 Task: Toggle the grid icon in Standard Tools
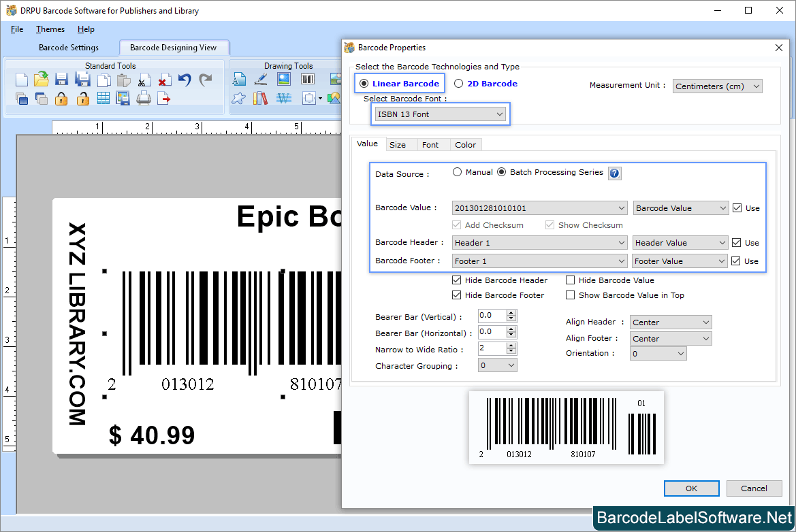coord(103,99)
